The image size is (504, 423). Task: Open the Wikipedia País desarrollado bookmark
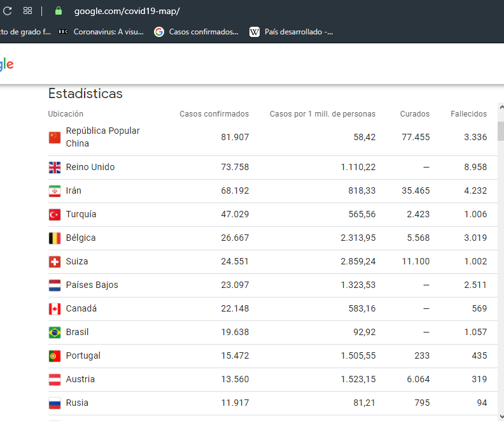click(291, 32)
